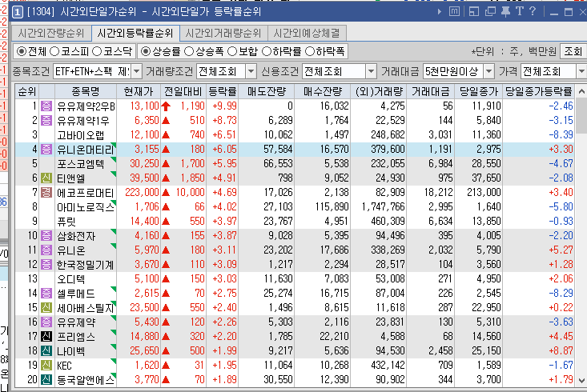Click the layout split icon in title bar
Viewport: 587px width, 392px height.
tap(473, 11)
